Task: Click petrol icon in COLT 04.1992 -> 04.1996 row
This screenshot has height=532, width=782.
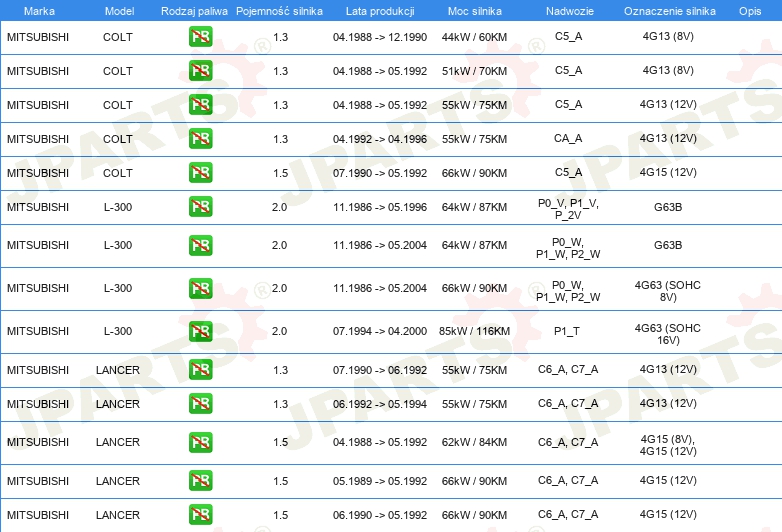Action: 200,139
